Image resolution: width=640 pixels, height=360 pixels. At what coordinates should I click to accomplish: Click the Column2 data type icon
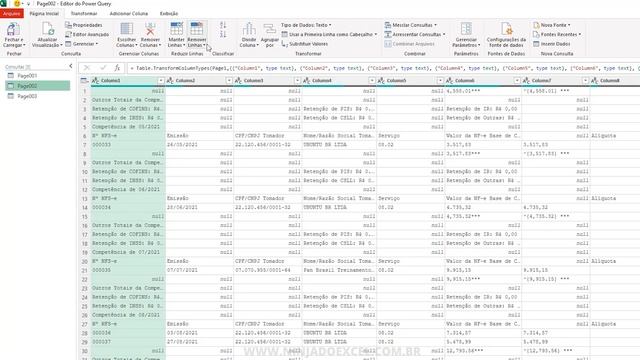171,81
